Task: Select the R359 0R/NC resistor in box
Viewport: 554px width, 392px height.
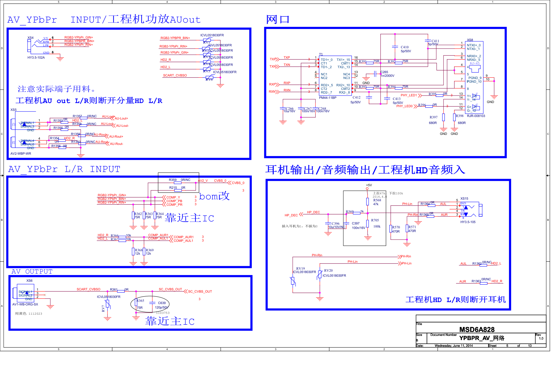Action: (x=178, y=183)
